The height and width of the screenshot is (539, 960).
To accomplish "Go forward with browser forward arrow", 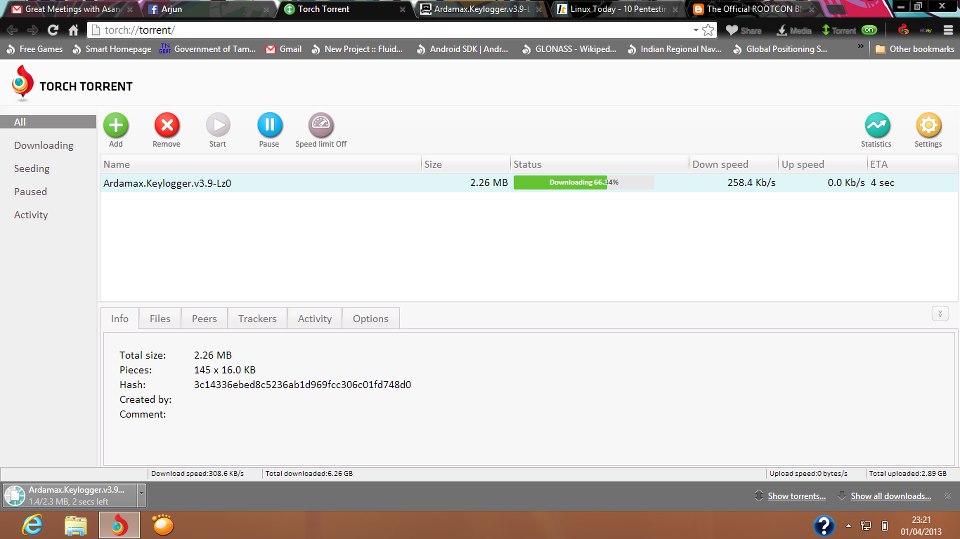I will click(32, 30).
